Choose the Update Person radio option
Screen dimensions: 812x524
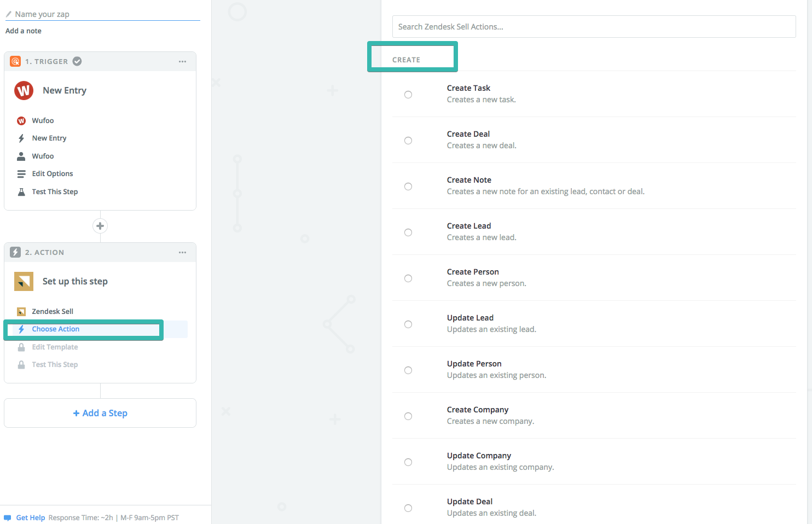point(408,370)
